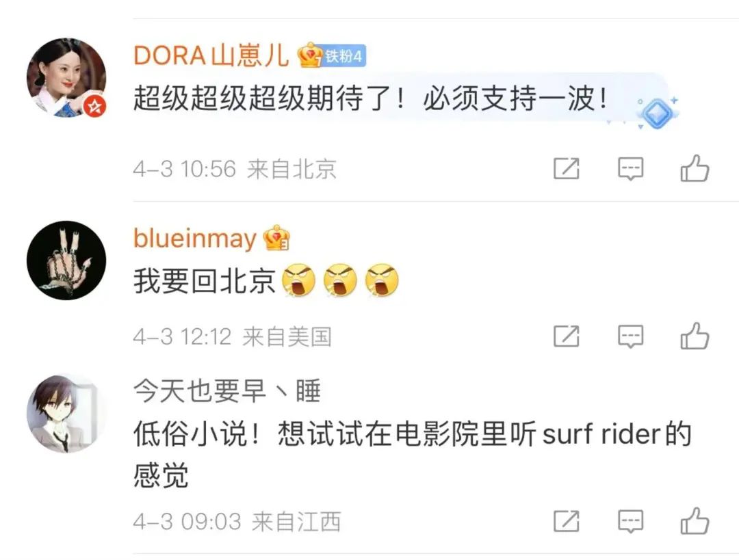Reply to the 低俗小说 comment
739x560 pixels.
pos(630,522)
